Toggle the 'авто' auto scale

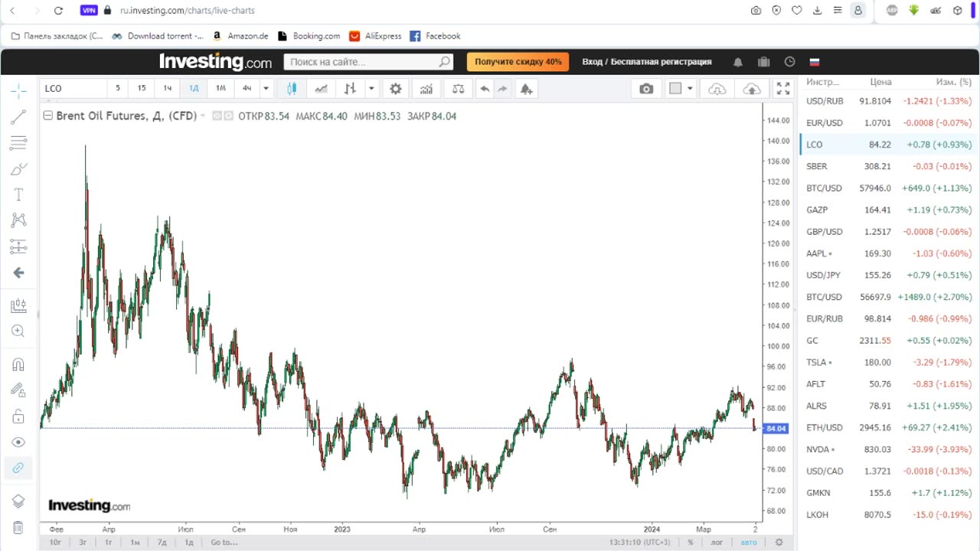click(749, 542)
